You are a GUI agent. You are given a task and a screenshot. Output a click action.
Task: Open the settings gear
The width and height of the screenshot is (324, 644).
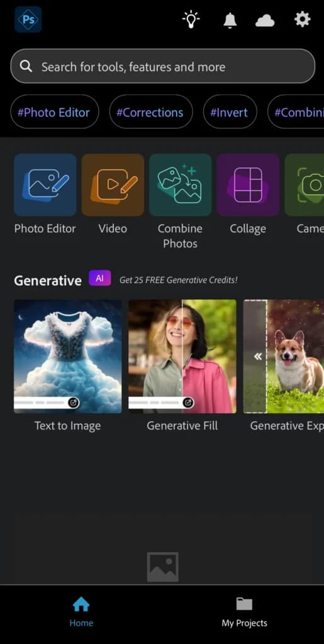click(x=302, y=19)
